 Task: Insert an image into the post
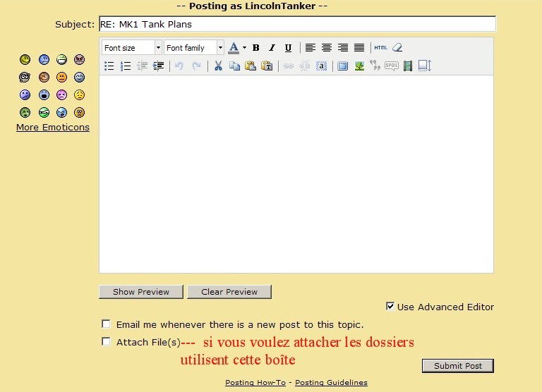point(359,66)
